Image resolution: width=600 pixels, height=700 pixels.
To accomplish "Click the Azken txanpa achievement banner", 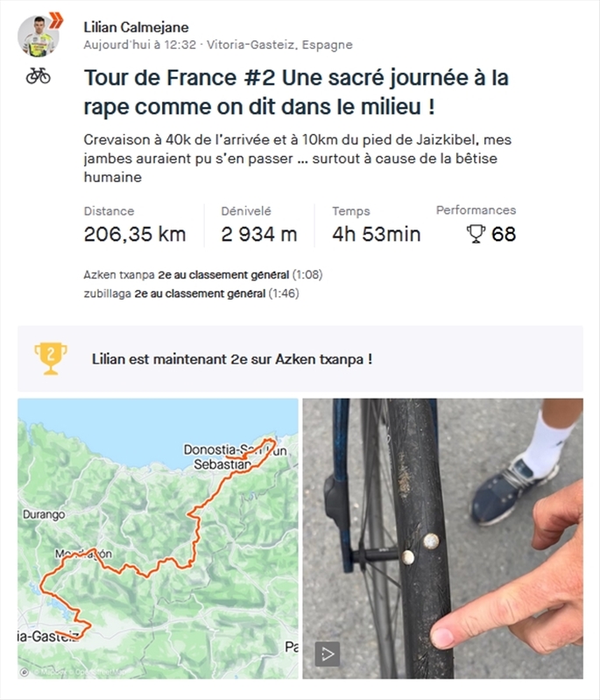I will click(300, 358).
